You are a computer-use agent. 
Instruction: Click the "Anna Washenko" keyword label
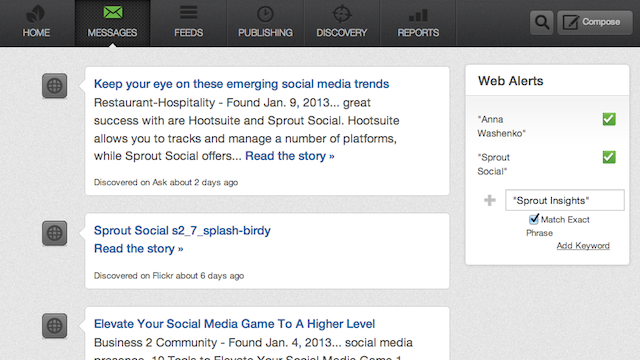[501, 126]
